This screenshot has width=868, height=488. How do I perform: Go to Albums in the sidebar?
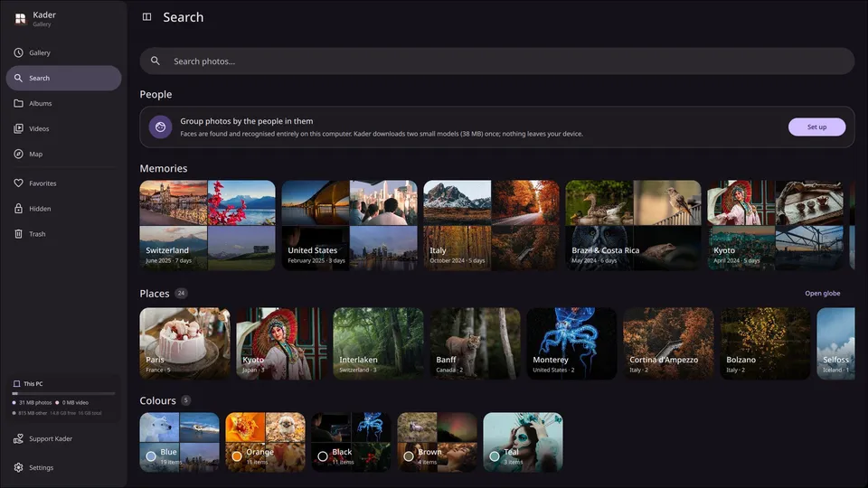tap(63, 103)
